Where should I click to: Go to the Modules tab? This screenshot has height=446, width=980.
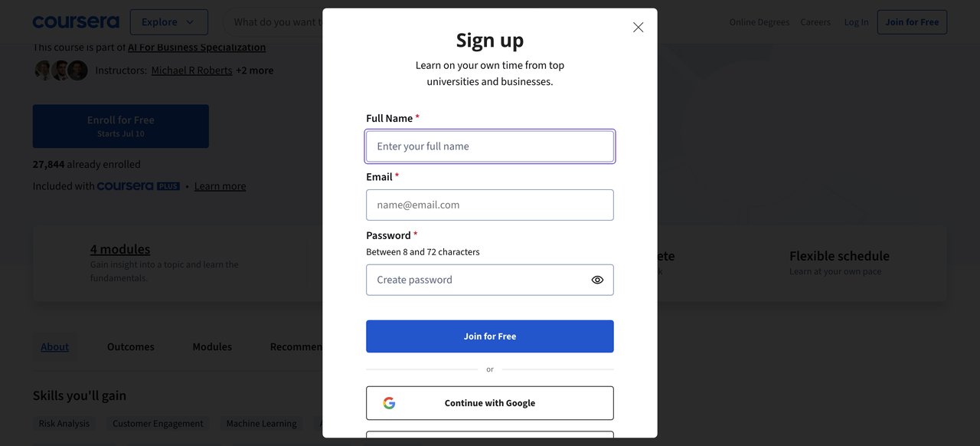pyautogui.click(x=212, y=347)
